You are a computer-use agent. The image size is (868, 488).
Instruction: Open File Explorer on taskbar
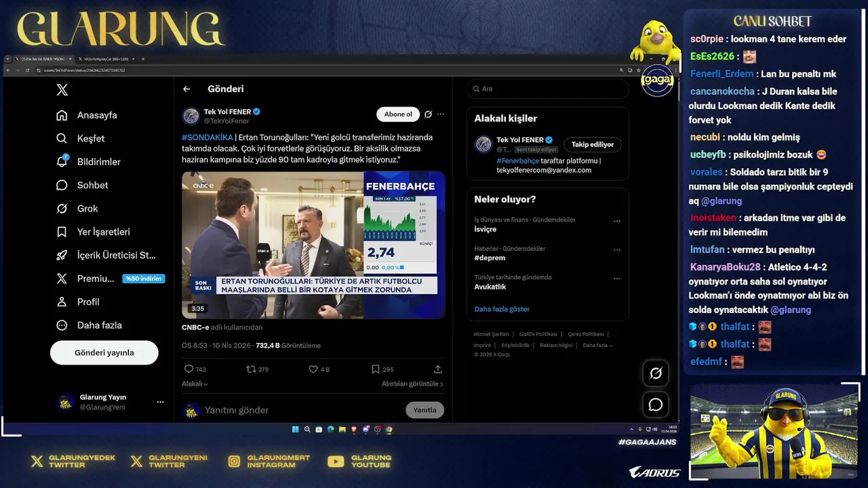[x=342, y=429]
